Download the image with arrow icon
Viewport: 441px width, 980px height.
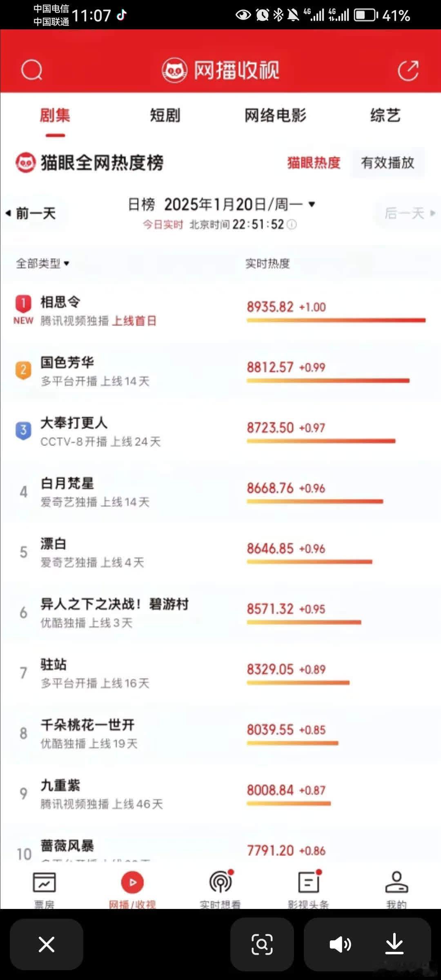pyautogui.click(x=394, y=944)
